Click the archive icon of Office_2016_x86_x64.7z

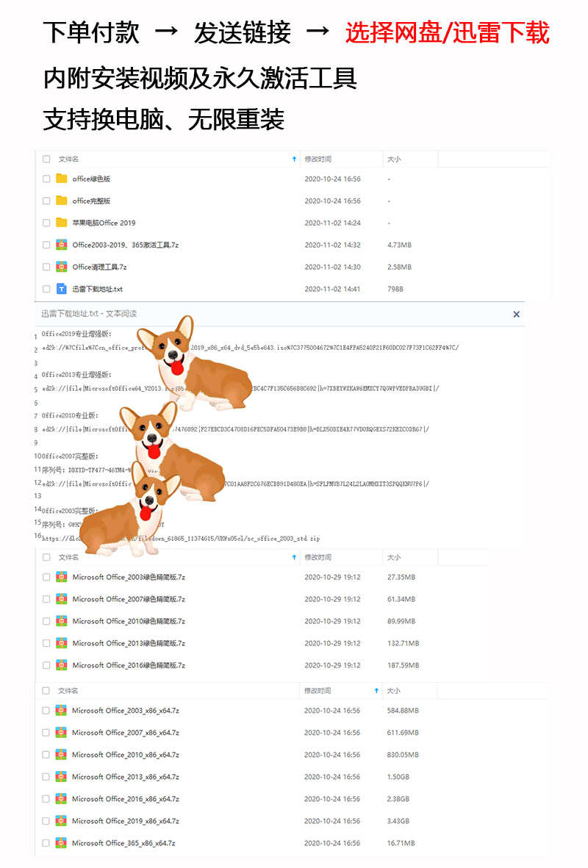point(61,799)
